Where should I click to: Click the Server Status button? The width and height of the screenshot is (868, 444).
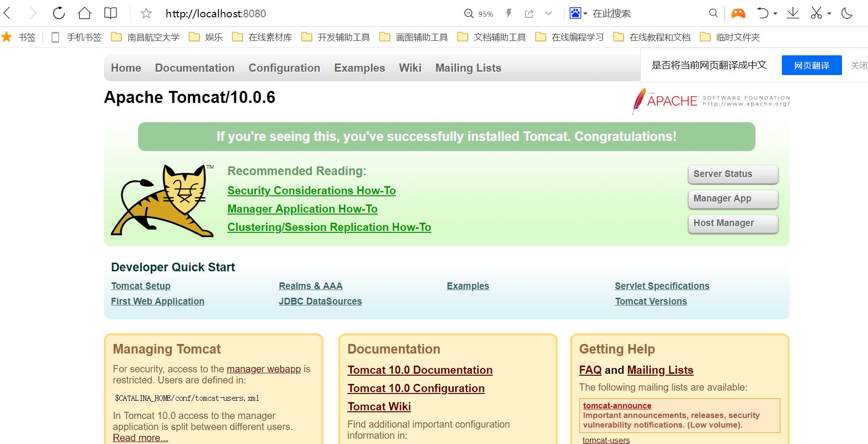pos(733,174)
